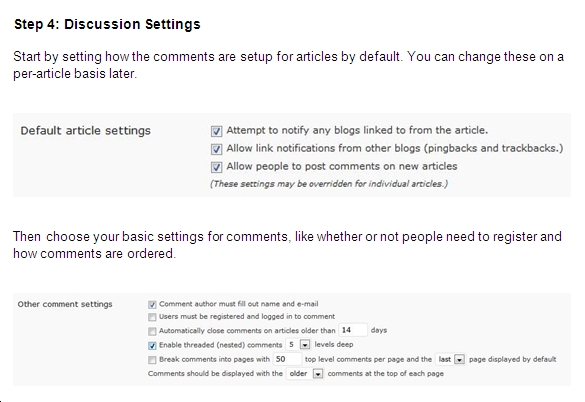Uncheck 'Attempt to notify any blogs' checkbox
Viewport: 585px width, 402px height.
click(216, 131)
